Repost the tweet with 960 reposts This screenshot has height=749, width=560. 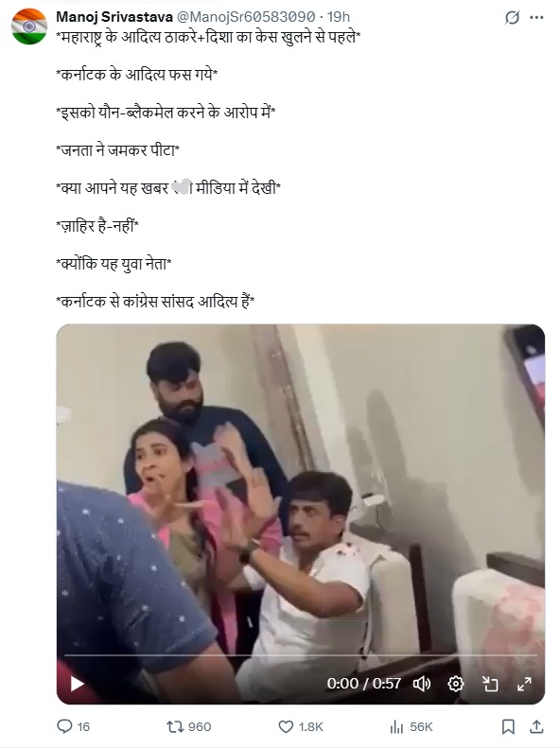(189, 726)
